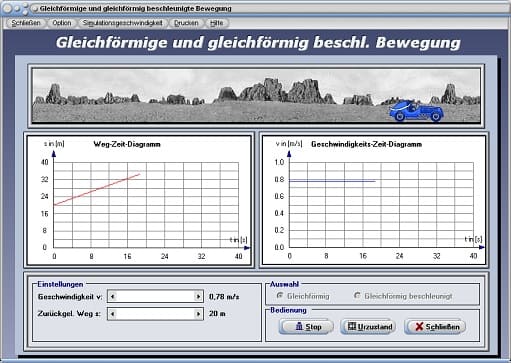Click the 20 m distance value
Image resolution: width=511 pixels, height=363 pixels.
(217, 314)
